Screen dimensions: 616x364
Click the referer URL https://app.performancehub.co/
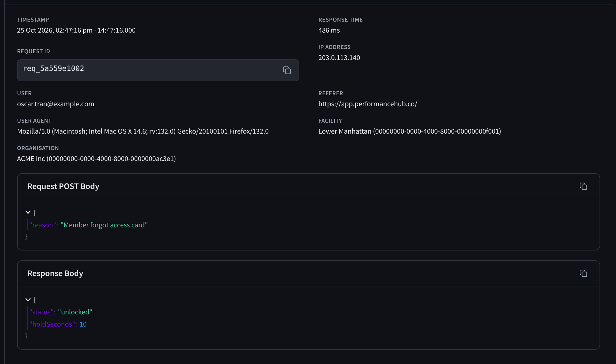(x=368, y=104)
